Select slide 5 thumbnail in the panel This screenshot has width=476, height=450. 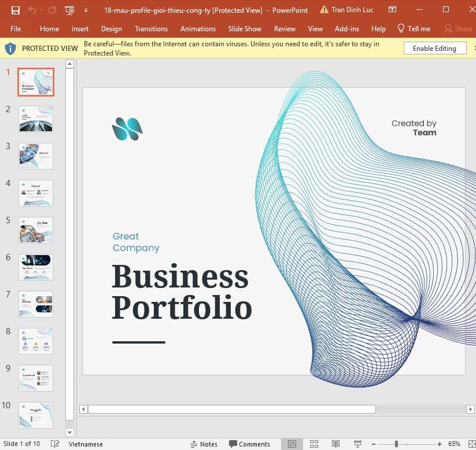pos(35,230)
